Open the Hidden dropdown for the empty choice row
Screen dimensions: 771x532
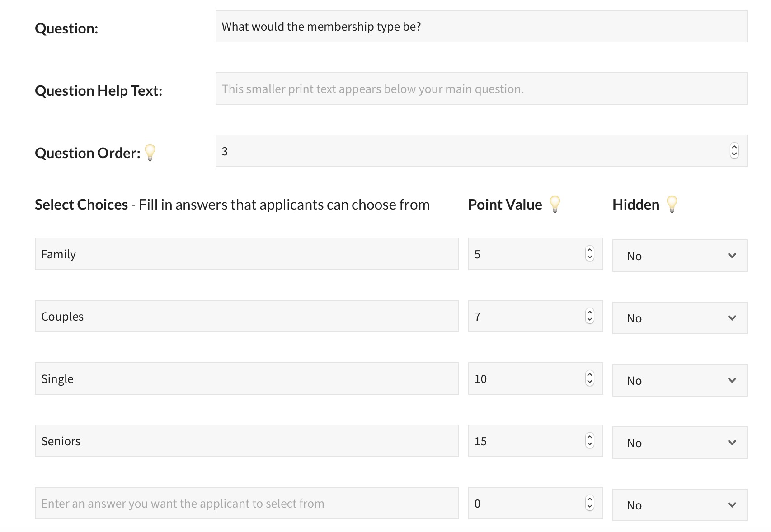coord(680,505)
